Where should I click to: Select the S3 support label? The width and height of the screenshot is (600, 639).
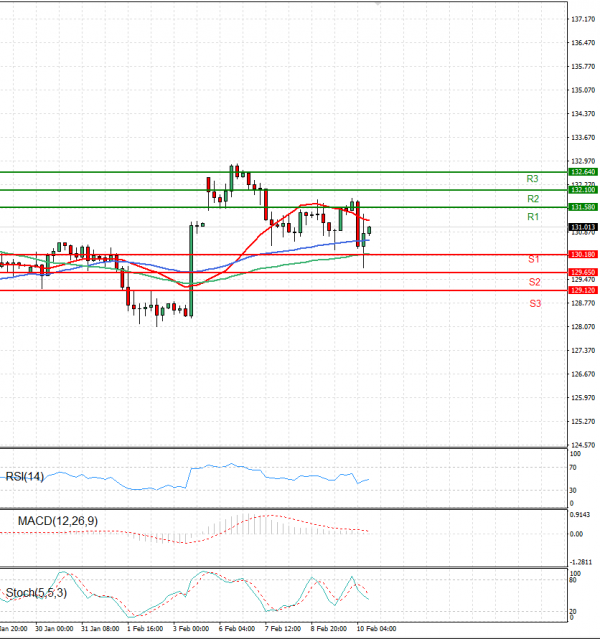point(535,304)
